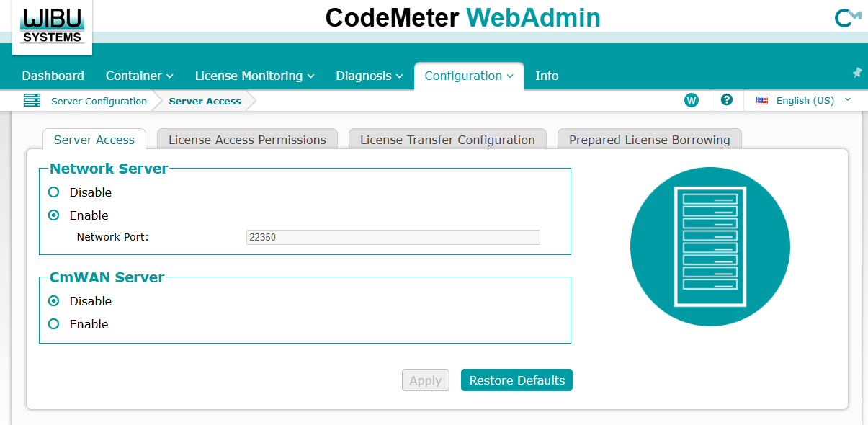
Task: Open the Prepared License Borrowing tab
Action: [650, 140]
